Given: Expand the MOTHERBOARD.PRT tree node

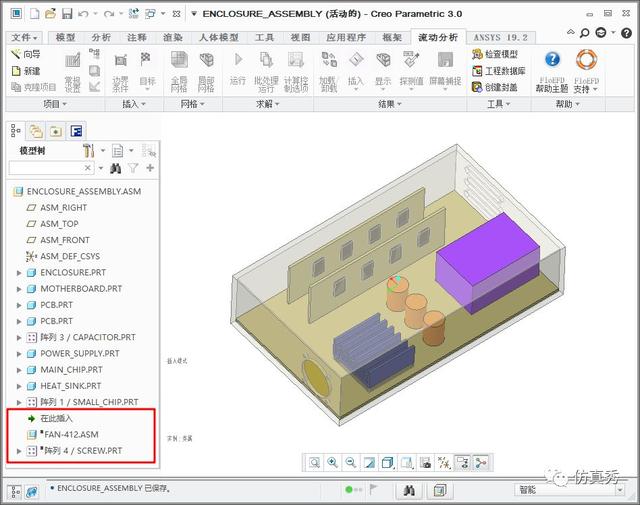Looking at the screenshot, I should [x=19, y=289].
